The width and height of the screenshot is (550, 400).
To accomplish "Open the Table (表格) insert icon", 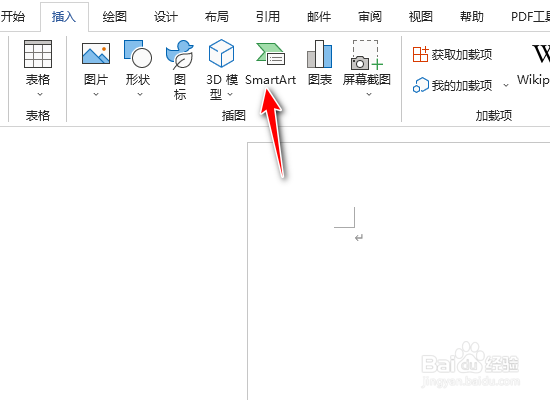I will pyautogui.click(x=38, y=54).
